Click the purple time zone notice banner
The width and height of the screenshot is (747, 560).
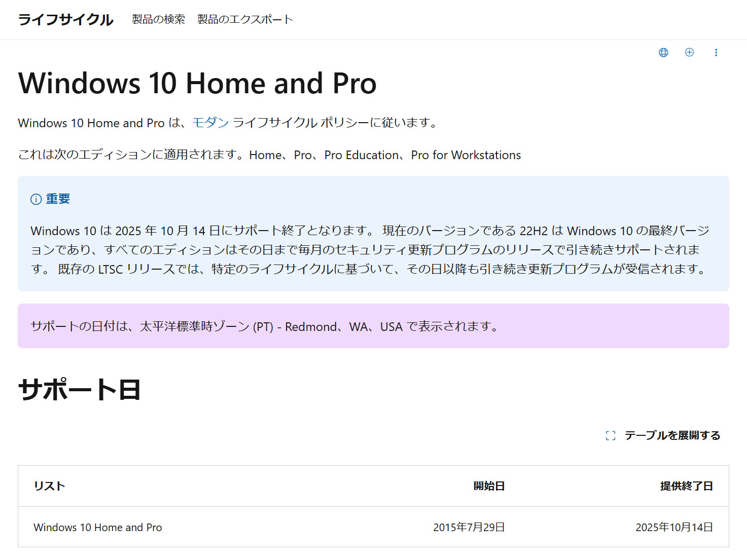373,326
